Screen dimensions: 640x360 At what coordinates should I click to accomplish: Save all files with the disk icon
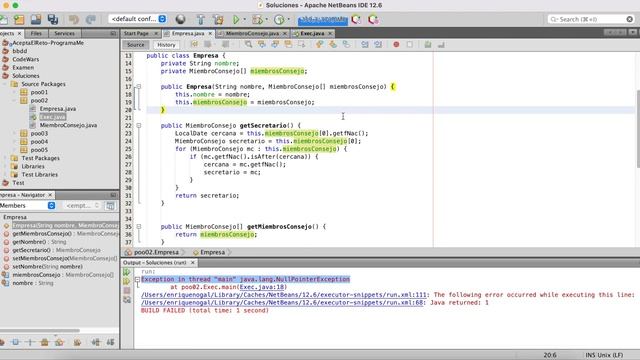pos(53,19)
